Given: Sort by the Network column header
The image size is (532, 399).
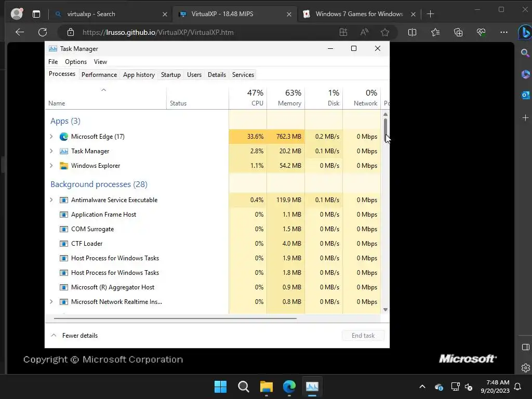Looking at the screenshot, I should [x=362, y=98].
